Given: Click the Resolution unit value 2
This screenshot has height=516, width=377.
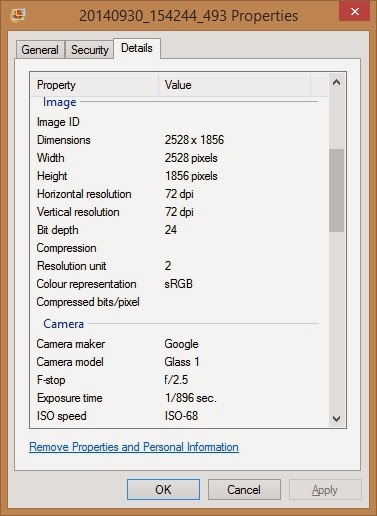Looking at the screenshot, I should click(168, 266).
